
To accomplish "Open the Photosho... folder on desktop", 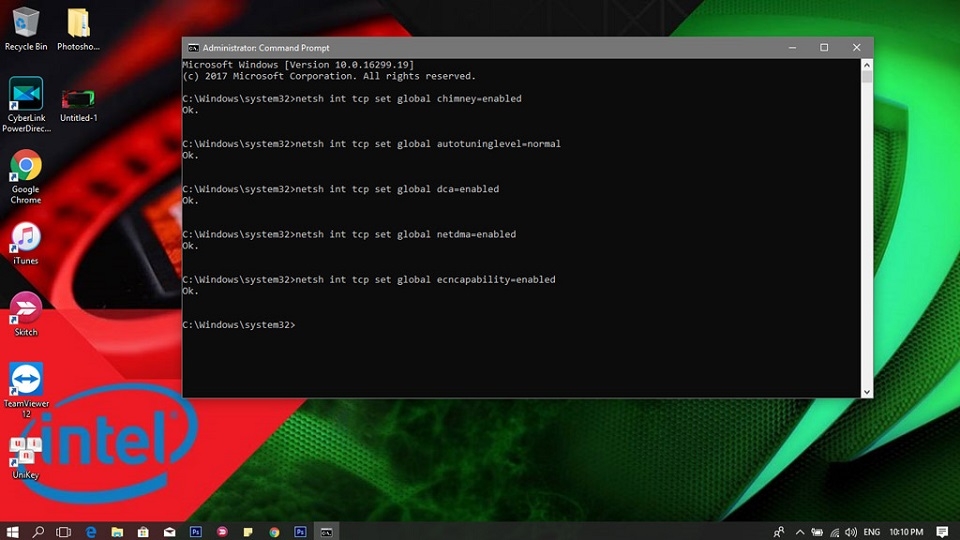I will [x=78, y=29].
